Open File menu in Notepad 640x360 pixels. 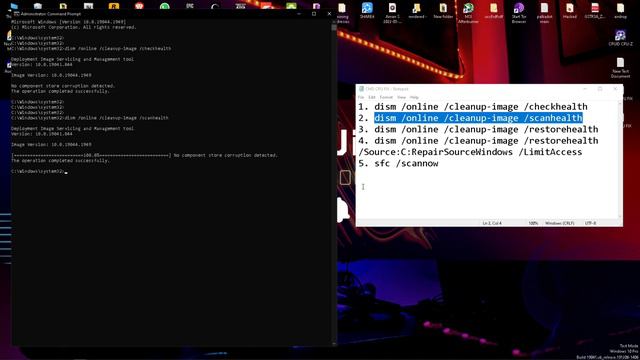coord(361,97)
